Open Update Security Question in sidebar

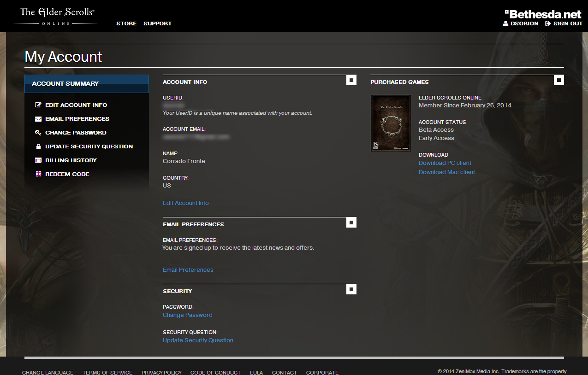tap(89, 146)
